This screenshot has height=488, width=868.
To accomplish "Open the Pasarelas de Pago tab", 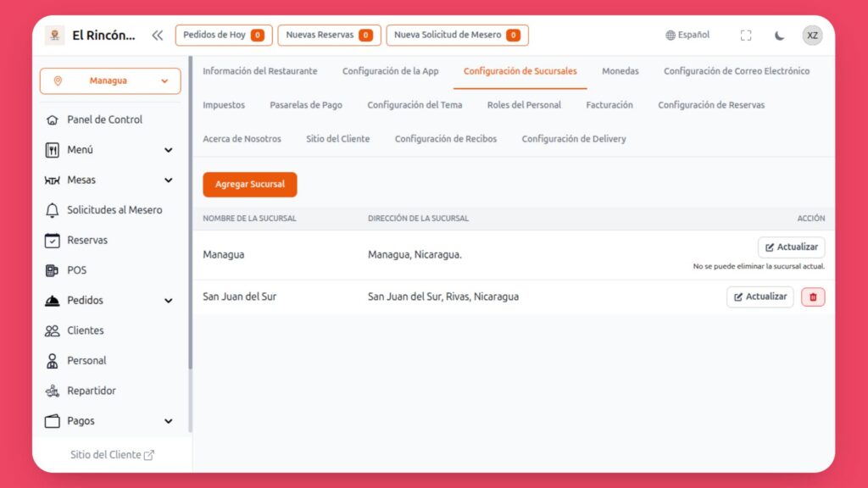I will tap(305, 105).
